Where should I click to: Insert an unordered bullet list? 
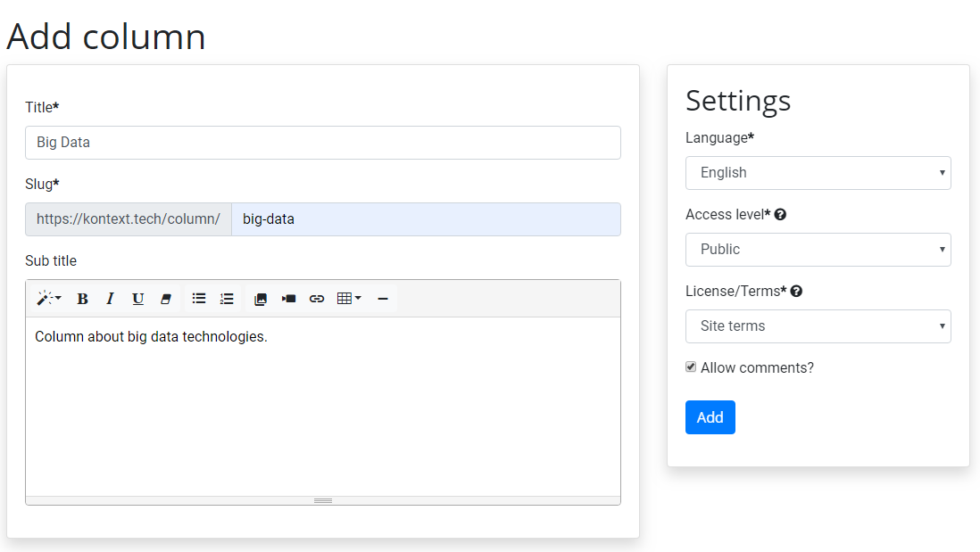(199, 299)
